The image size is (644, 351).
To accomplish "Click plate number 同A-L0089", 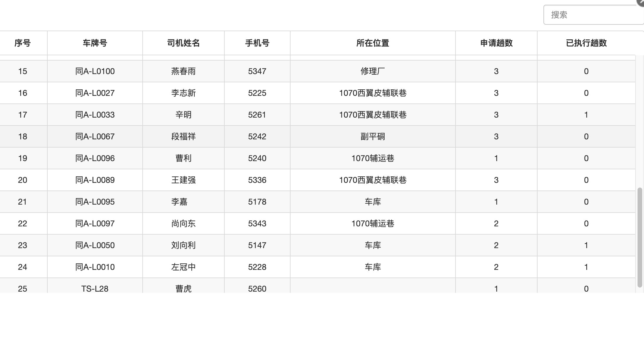I will (95, 180).
